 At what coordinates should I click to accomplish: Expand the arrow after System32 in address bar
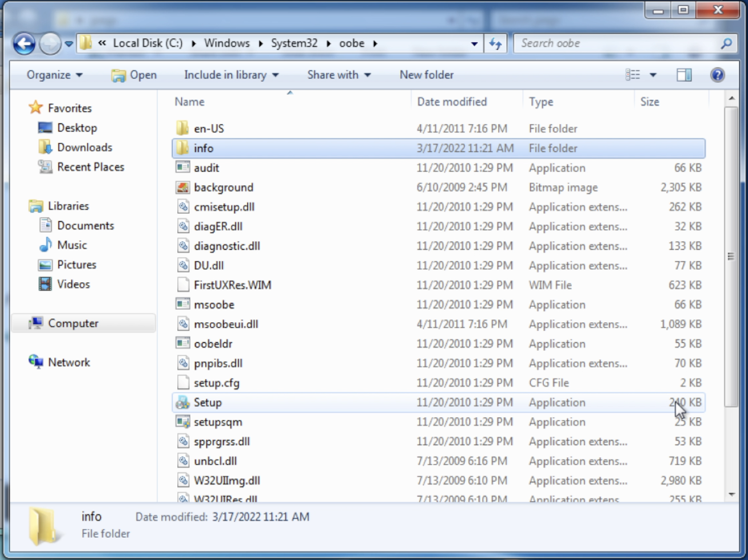coord(329,43)
